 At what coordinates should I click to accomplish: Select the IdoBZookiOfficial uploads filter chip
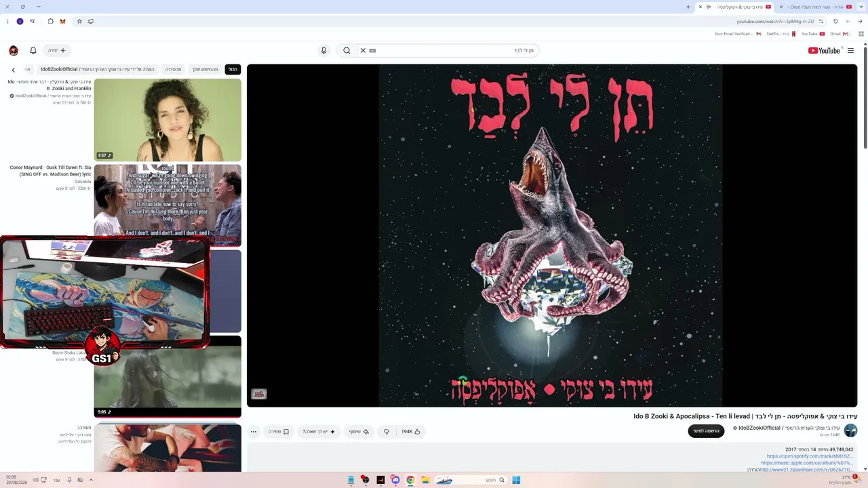tap(97, 69)
